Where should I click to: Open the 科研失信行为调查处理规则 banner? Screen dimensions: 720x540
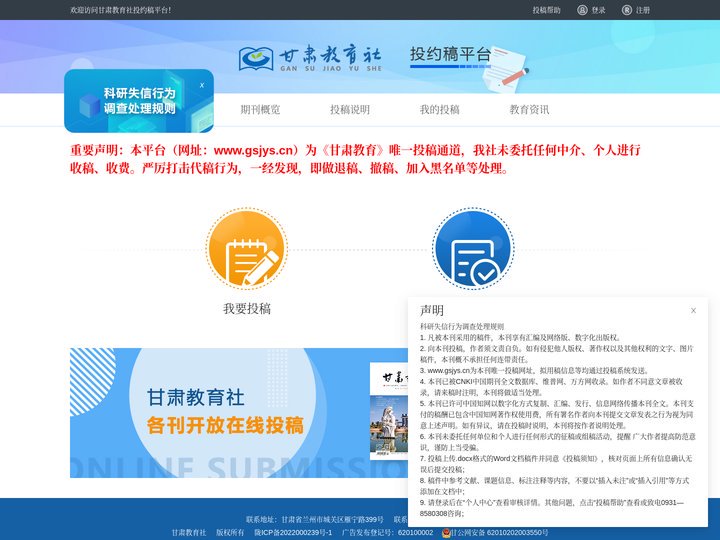point(139,101)
